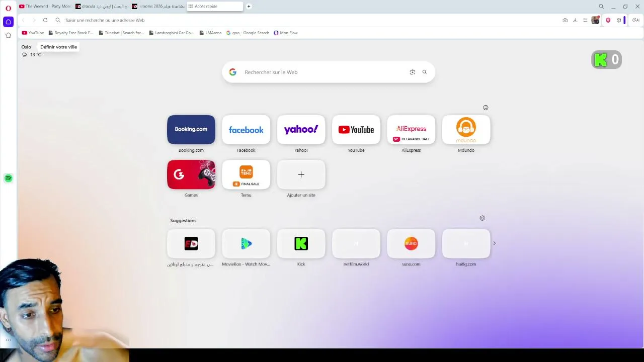Open MovieBox suggestion tile
Viewport: 644px width, 362px height.
(x=246, y=244)
